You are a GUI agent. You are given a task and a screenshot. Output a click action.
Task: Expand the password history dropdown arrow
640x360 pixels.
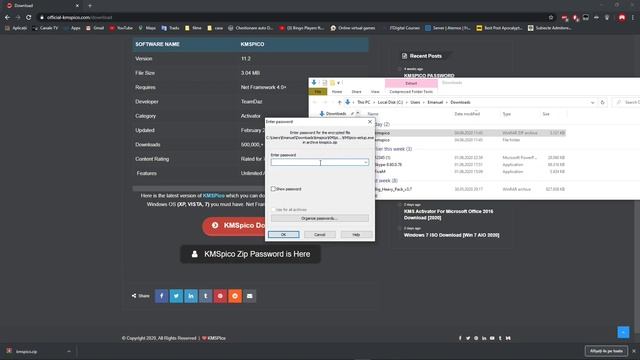point(366,162)
